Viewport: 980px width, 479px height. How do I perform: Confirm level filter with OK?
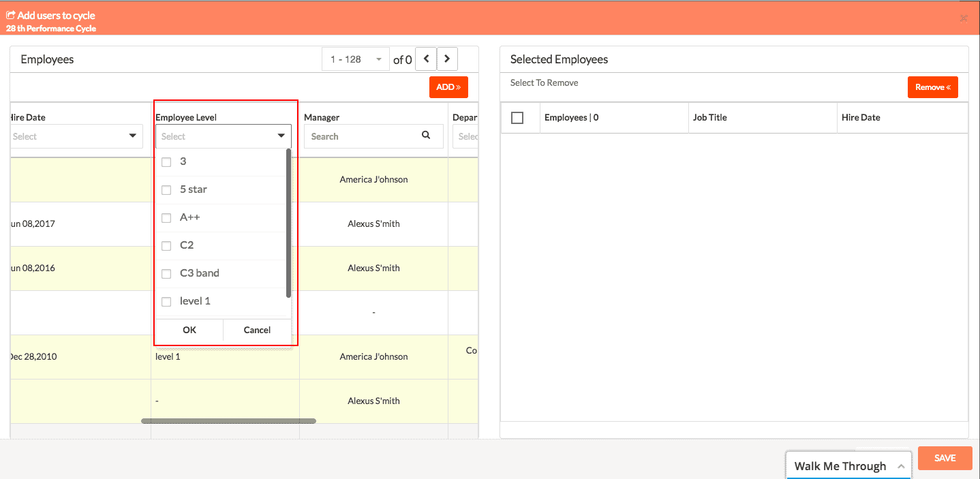189,330
